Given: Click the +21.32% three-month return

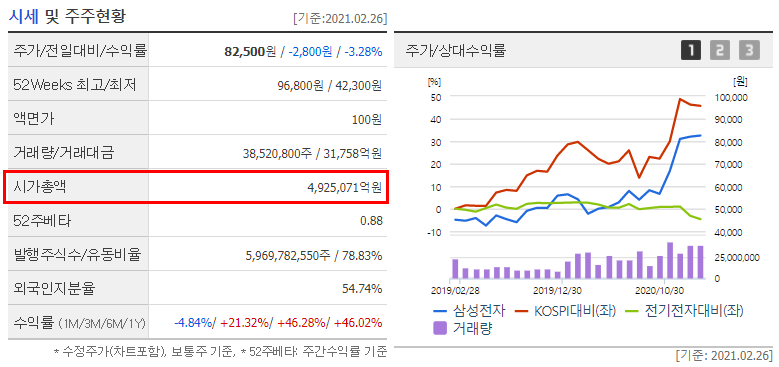Looking at the screenshot, I should coord(244,323).
